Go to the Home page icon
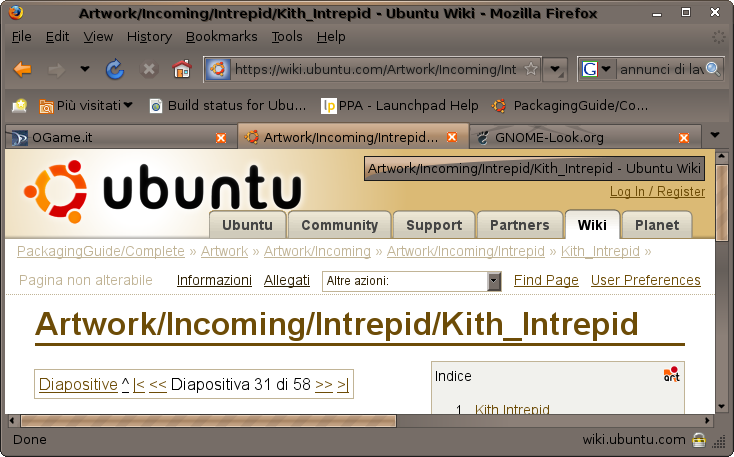 click(182, 70)
